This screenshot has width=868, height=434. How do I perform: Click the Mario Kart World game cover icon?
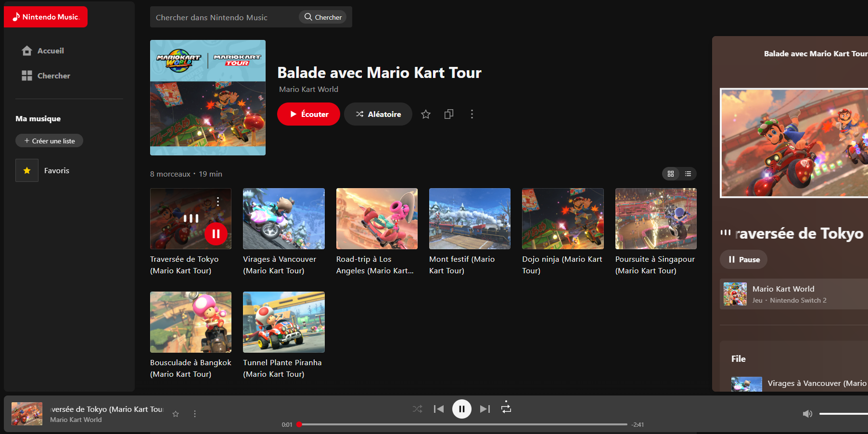tap(735, 294)
